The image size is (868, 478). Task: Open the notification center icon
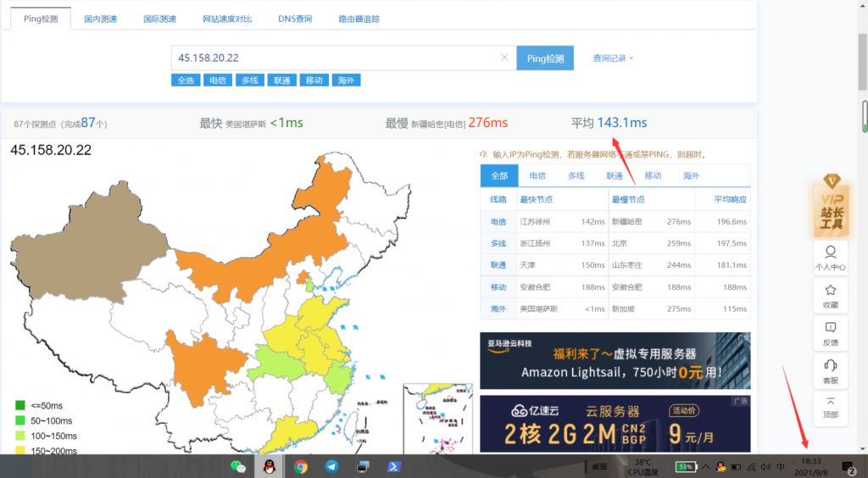[848, 468]
